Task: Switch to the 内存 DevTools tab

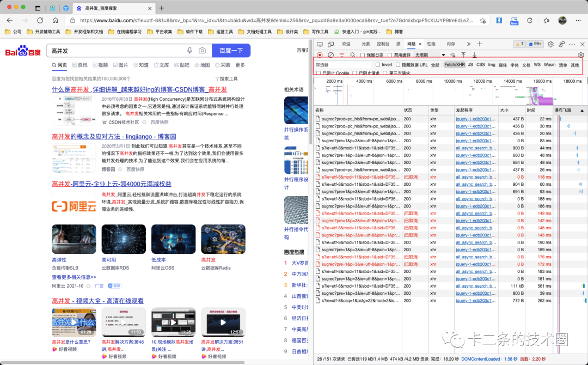Action: tap(451, 44)
